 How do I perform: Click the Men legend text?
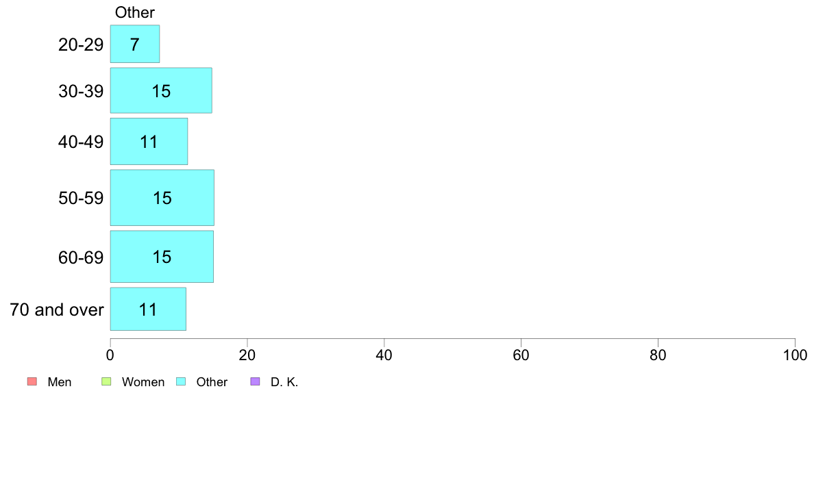point(59,382)
